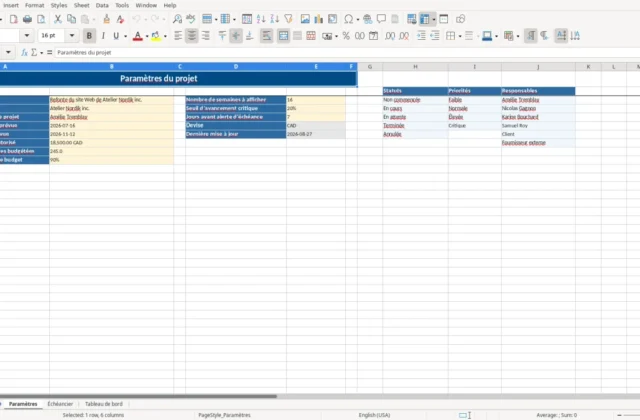Viewport: 640px width, 420px height.
Task: Apply the blue border color swatch
Action: click(x=487, y=36)
